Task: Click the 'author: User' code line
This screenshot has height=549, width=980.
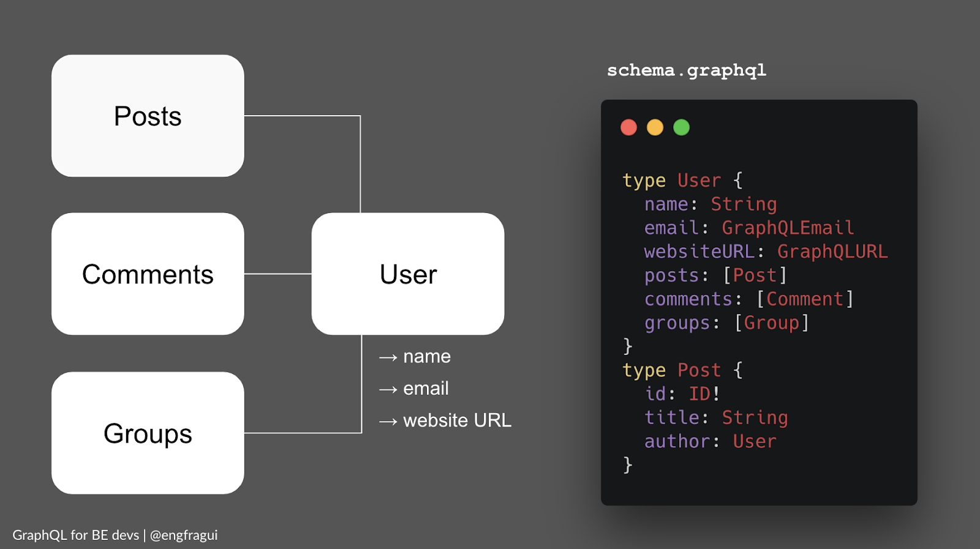Action: tap(710, 441)
